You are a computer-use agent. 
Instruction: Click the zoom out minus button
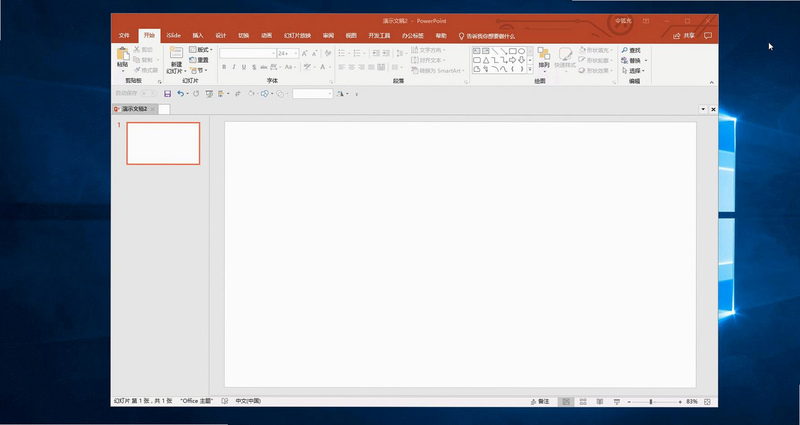tap(629, 402)
